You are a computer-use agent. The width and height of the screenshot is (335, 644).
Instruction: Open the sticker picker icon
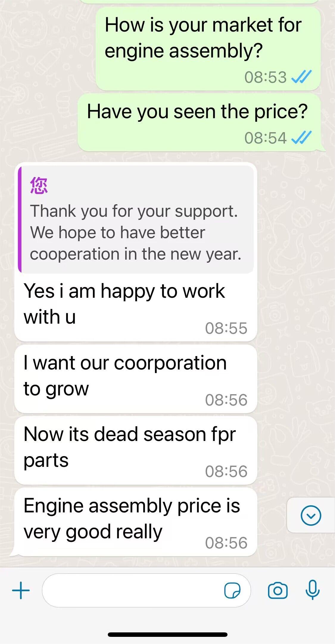point(232,590)
